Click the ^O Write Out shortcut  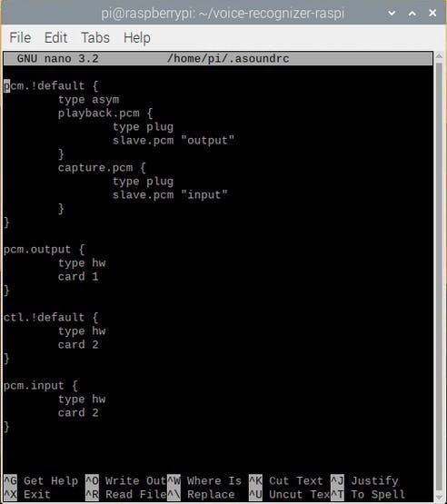125,481
